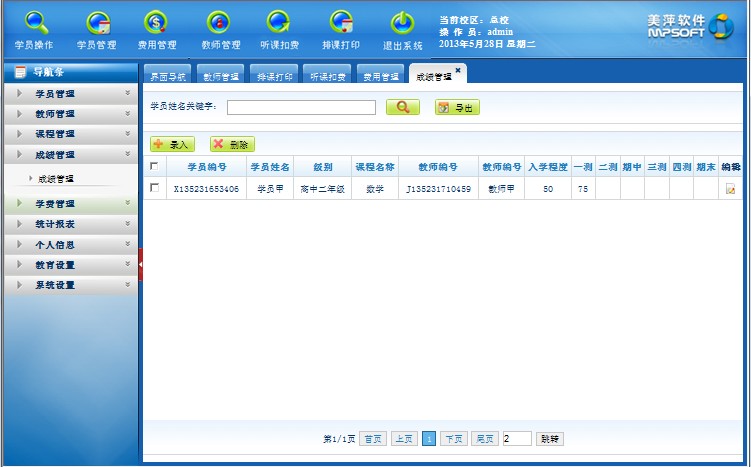Switch to the 界面导航 tab

pos(167,76)
